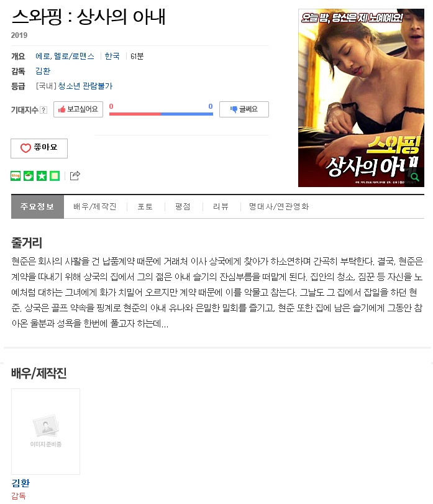
Task: Open the 포토 tab
Action: click(x=145, y=207)
